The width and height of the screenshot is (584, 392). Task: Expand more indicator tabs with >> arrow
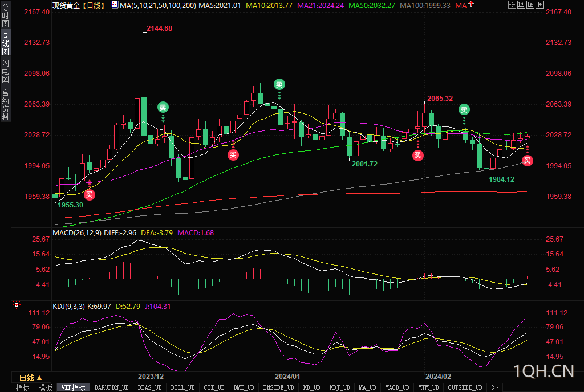pyautogui.click(x=494, y=387)
